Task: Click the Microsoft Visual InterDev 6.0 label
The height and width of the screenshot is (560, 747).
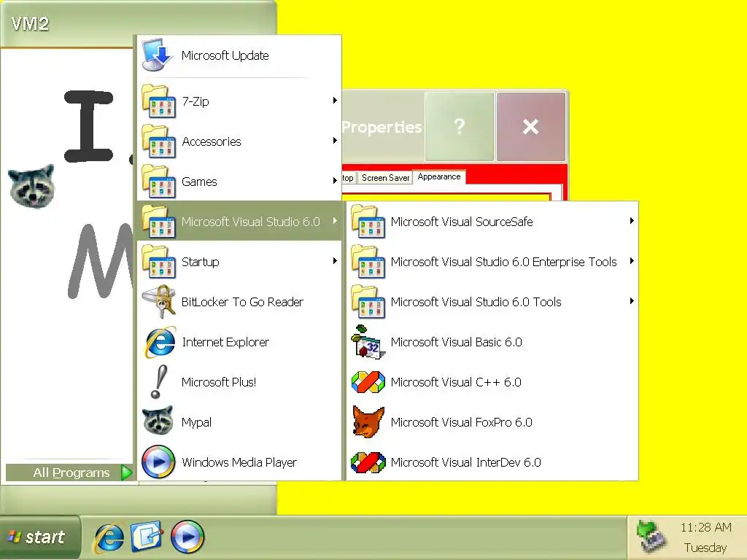Action: coord(465,462)
